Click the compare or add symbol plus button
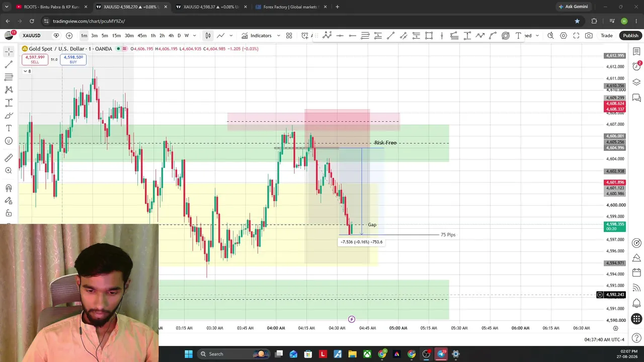The width and height of the screenshot is (644, 362). coord(69,36)
